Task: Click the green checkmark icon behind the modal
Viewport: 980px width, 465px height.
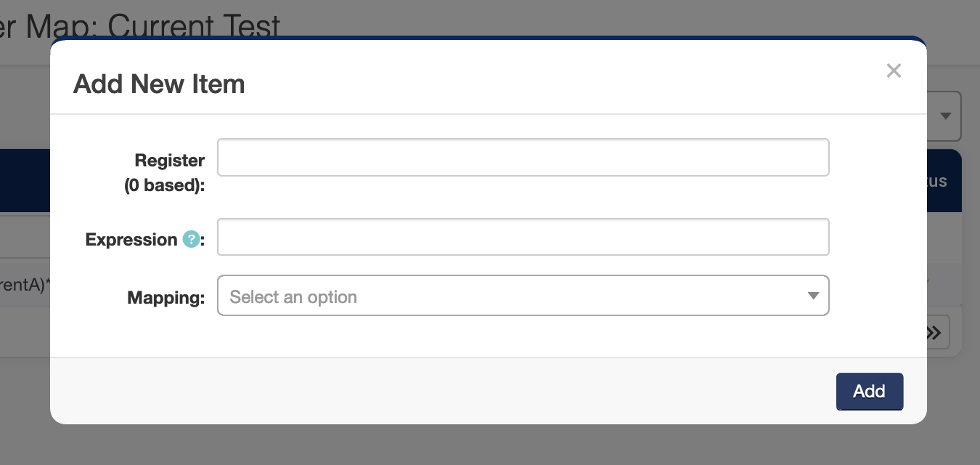Action: pos(928,280)
